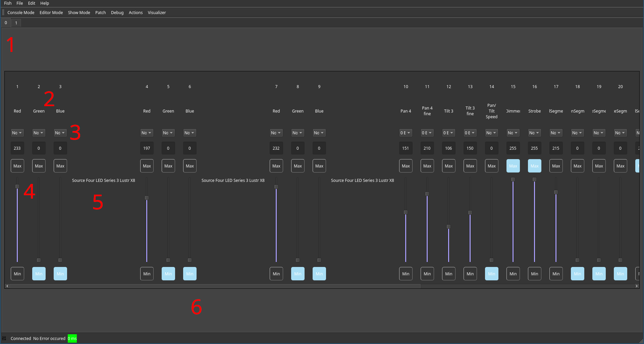Click the value field showing 210 on channel 11
Screen dimensions: 644x344
[x=427, y=148]
